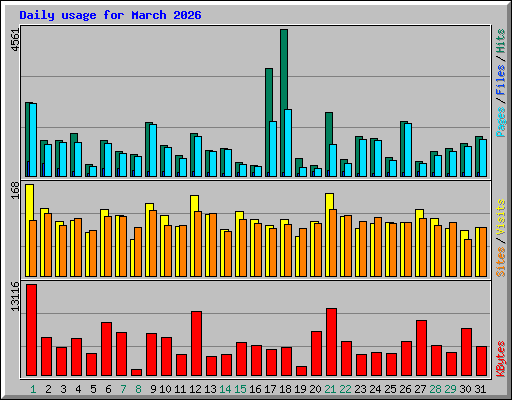This screenshot has width=512, height=400.
Task: Click day 11 on the x-axis
Action: click(180, 389)
